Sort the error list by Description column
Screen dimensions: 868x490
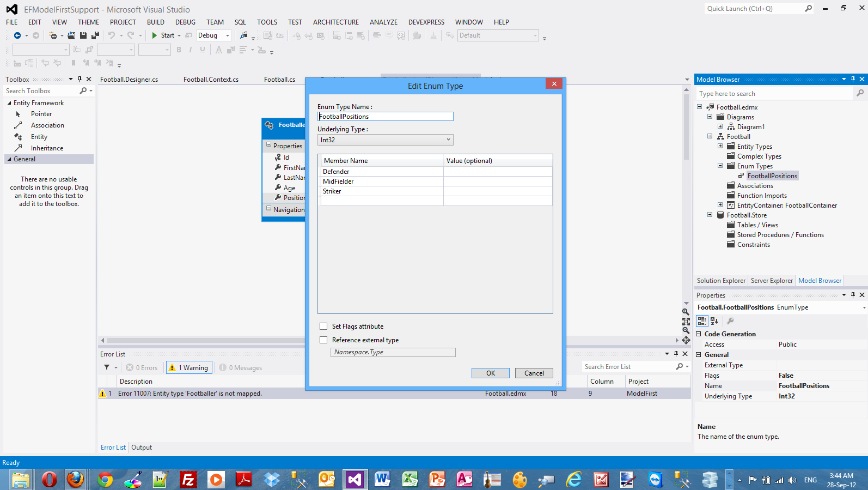(x=136, y=382)
